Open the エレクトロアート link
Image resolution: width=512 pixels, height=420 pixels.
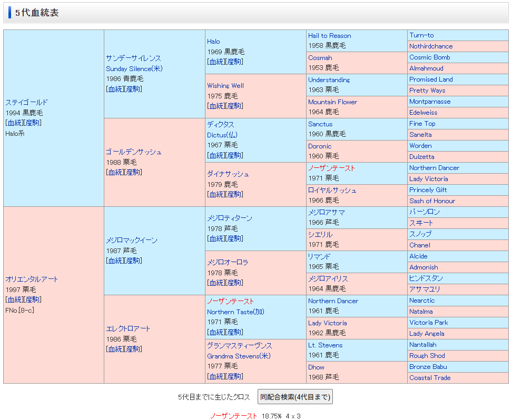pos(128,329)
